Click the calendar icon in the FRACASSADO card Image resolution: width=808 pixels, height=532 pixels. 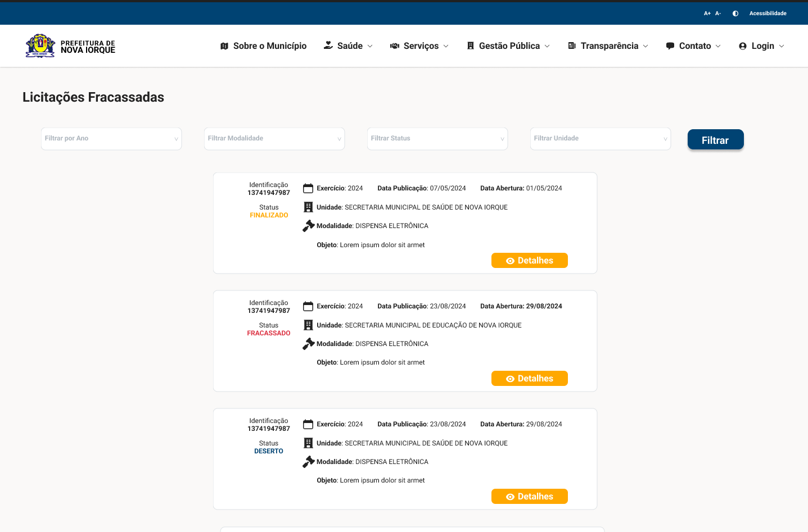click(308, 306)
